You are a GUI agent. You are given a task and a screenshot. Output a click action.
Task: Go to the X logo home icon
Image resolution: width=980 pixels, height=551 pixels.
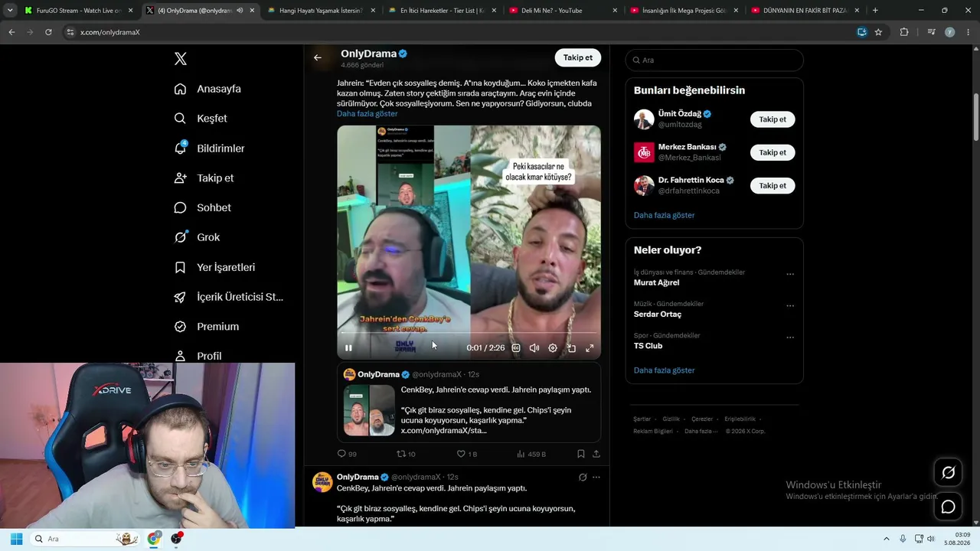pyautogui.click(x=181, y=59)
